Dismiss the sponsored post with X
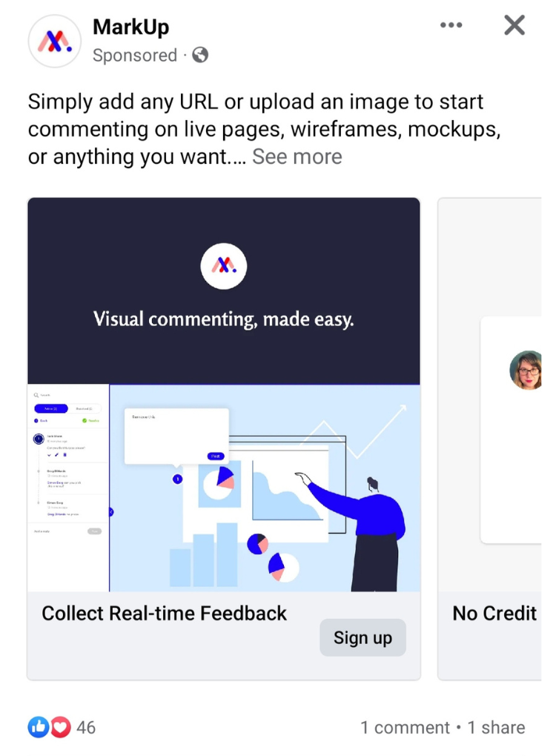Viewport: 556px width, 756px height. coord(514,25)
